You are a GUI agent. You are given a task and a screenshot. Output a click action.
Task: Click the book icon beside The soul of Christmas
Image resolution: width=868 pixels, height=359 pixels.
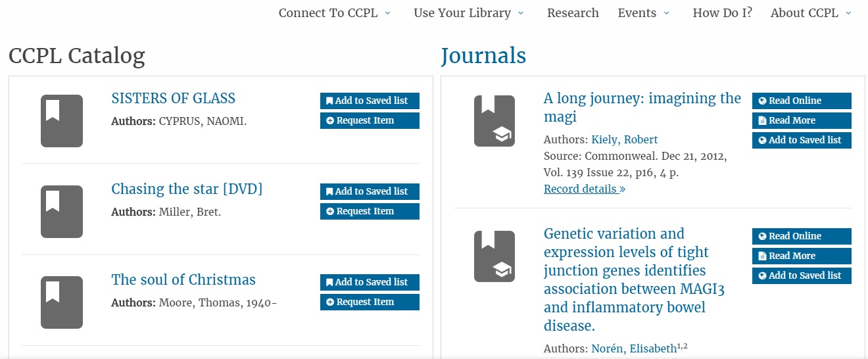pyautogui.click(x=62, y=302)
